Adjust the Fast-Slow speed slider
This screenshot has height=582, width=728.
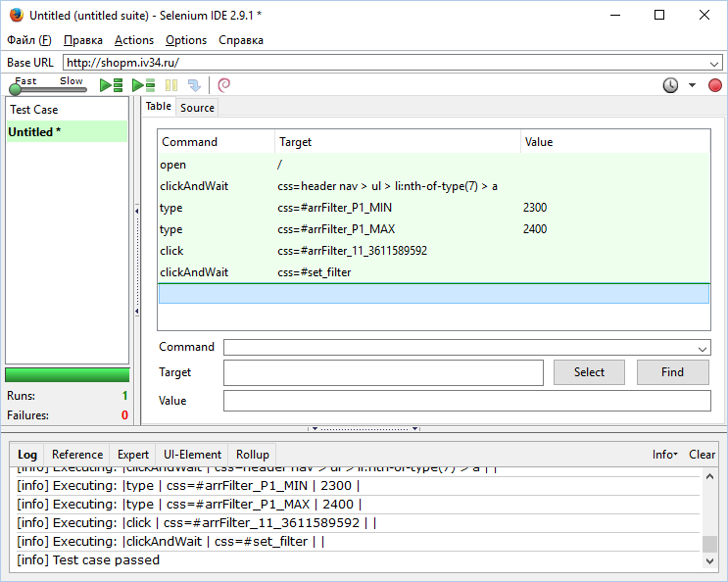(x=15, y=88)
